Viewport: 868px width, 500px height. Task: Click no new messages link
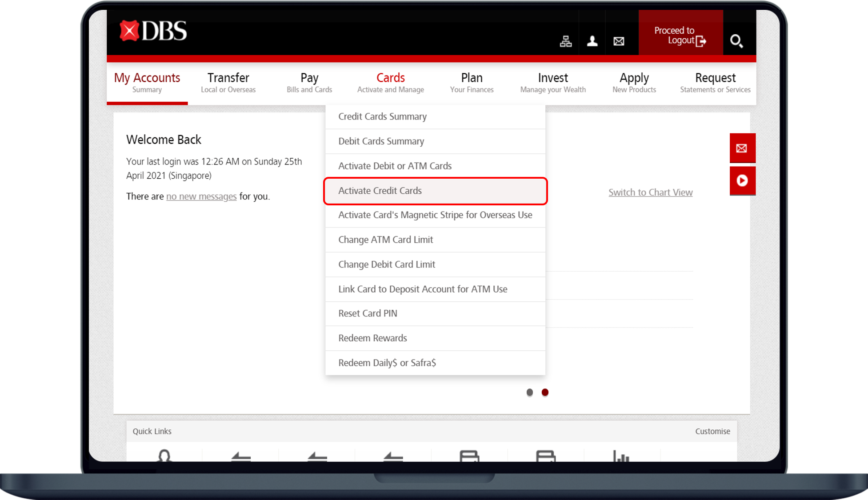coord(201,196)
